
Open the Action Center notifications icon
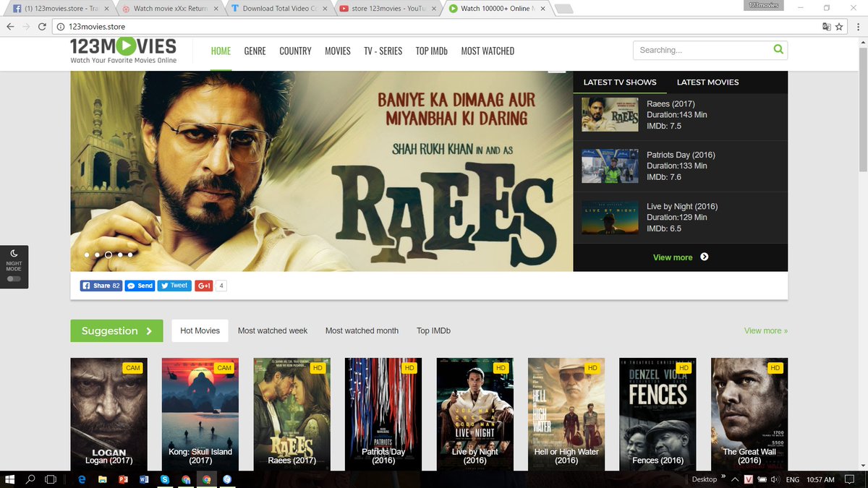tap(851, 479)
